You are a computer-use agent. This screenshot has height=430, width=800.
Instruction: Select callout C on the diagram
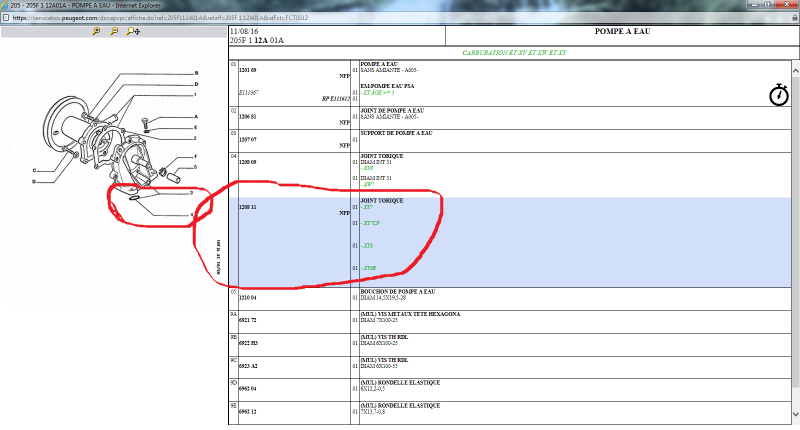pos(35,171)
